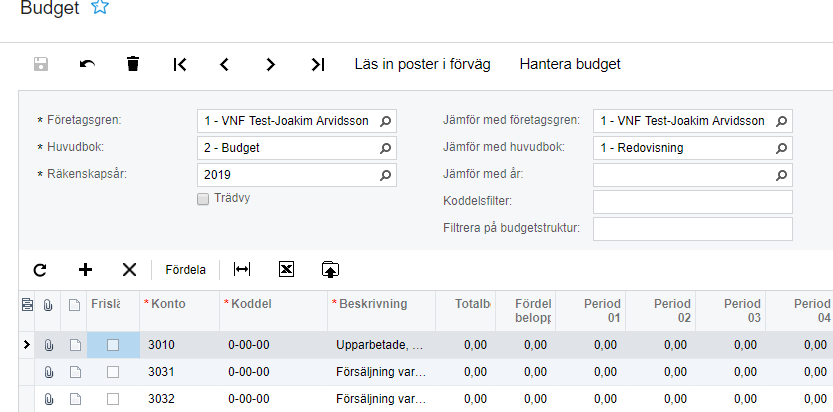Enable the Trädvy checkbox

coord(204,198)
